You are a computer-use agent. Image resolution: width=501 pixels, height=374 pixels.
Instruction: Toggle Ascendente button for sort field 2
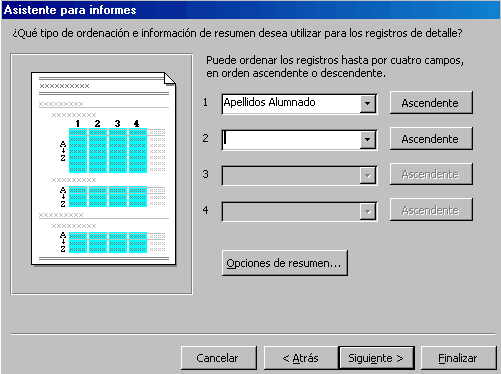click(431, 139)
